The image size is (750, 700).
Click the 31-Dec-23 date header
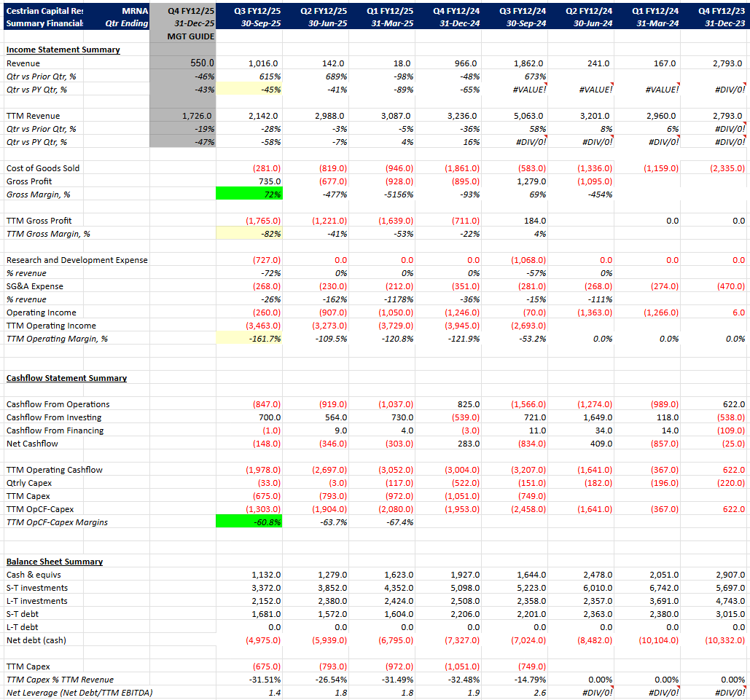click(724, 23)
